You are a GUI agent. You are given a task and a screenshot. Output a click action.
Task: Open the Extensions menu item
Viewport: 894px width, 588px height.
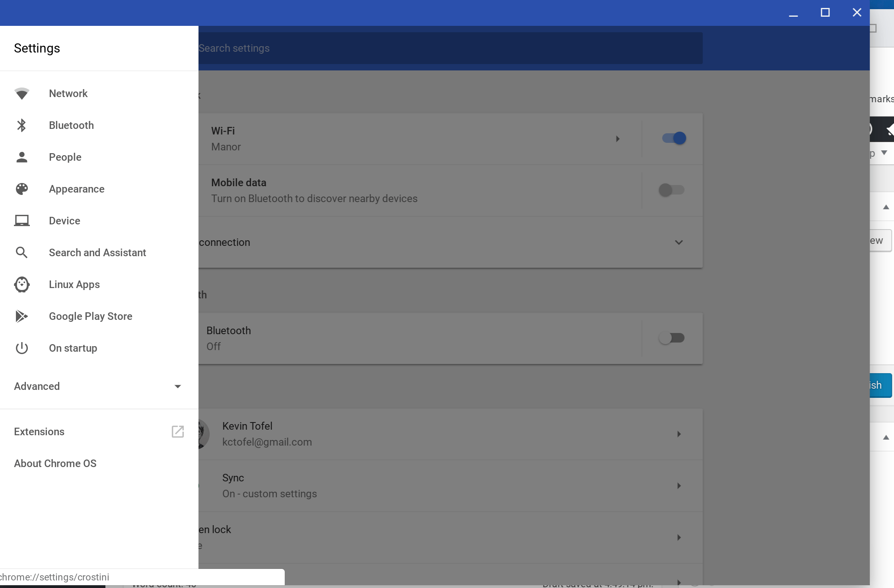click(39, 431)
